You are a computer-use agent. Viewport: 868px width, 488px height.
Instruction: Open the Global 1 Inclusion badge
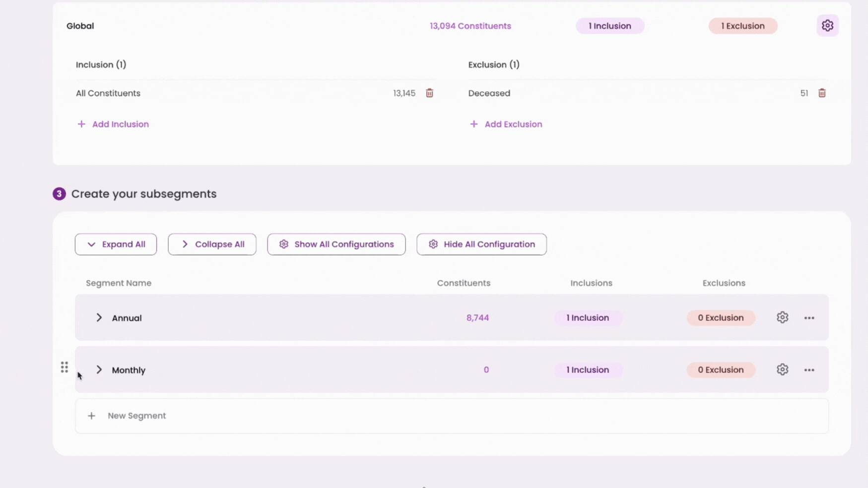pyautogui.click(x=610, y=26)
